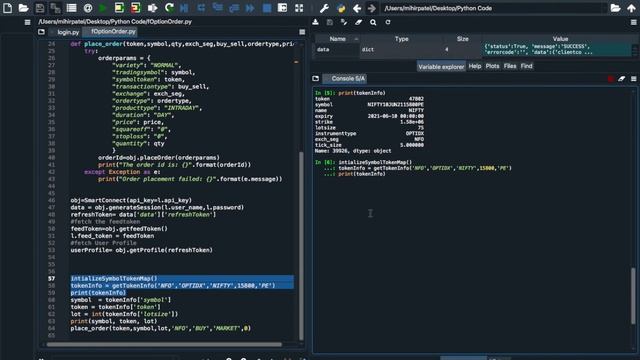
Task: Go forward with the right arrow
Action: 371,8
